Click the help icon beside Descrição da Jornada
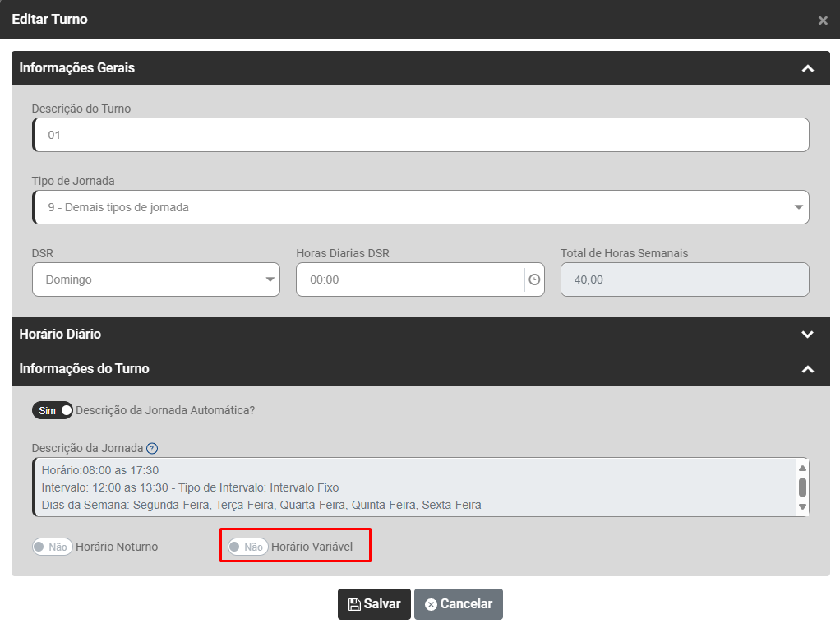Image resolution: width=840 pixels, height=642 pixels. [152, 448]
